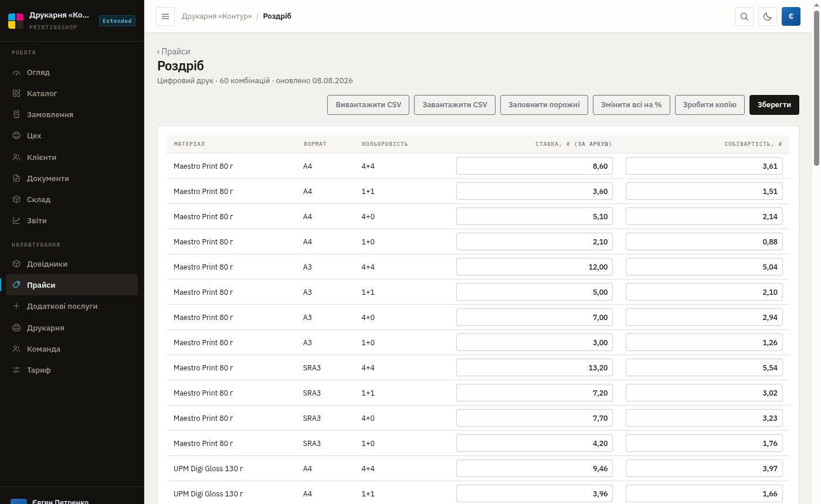Toggle sidebar with hamburger menu button
Screen dimensions: 821x504
pyautogui.click(x=165, y=16)
